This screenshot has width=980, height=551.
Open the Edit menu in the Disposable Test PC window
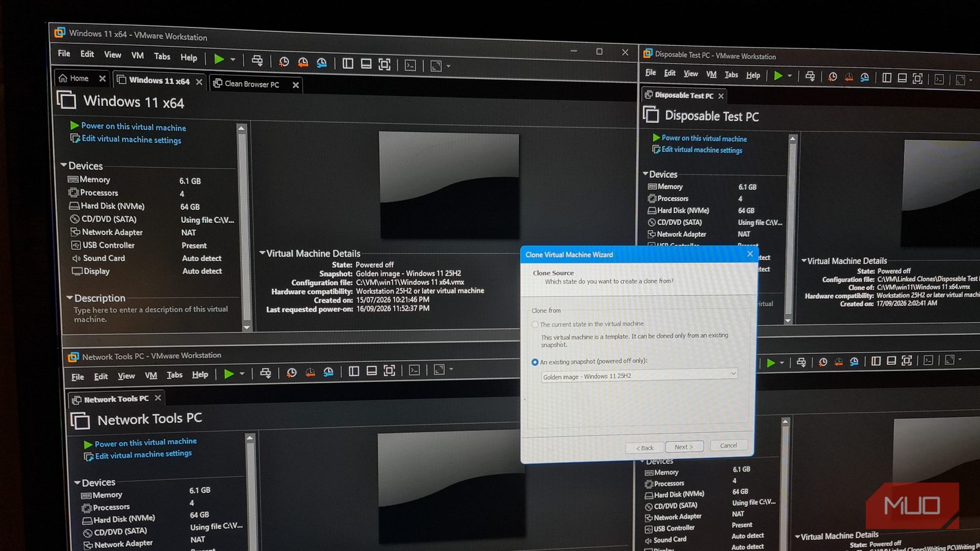coord(670,73)
